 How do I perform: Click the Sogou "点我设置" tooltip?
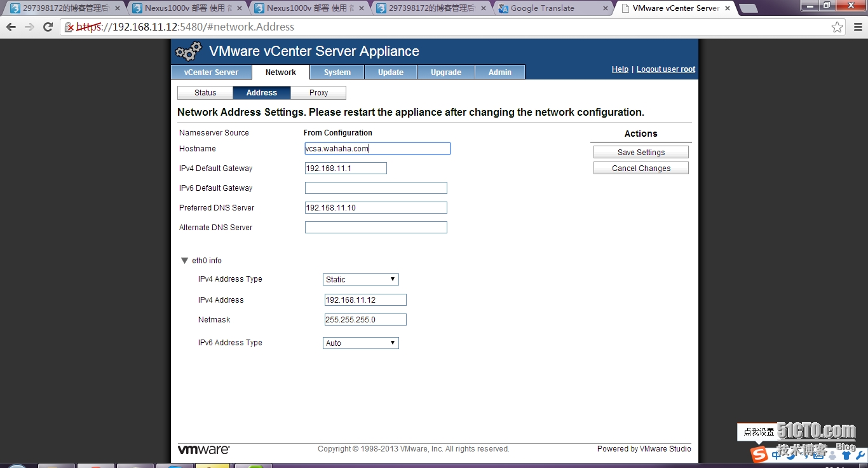pyautogui.click(x=759, y=432)
